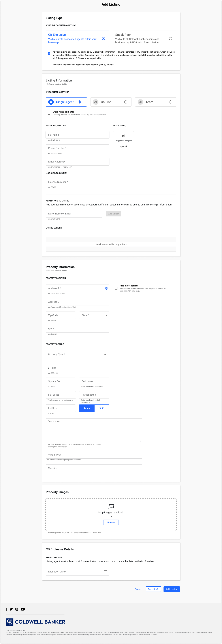
Task: Choose the Co-List radio option
Action: coord(126,102)
